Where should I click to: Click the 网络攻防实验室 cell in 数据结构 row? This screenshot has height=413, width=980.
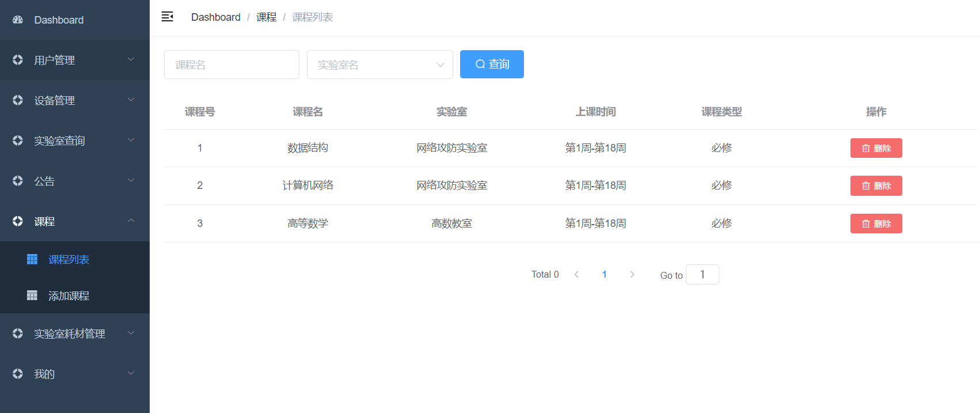(x=452, y=148)
